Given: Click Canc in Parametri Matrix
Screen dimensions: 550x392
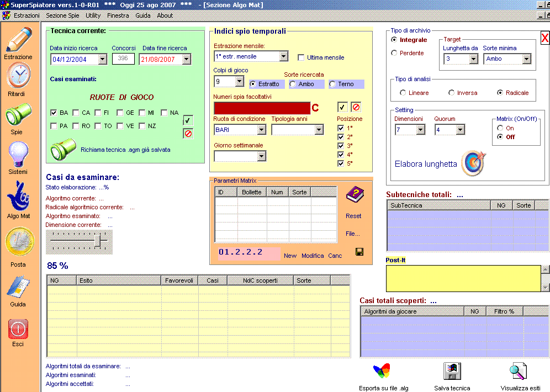Looking at the screenshot, I should 335,256.
